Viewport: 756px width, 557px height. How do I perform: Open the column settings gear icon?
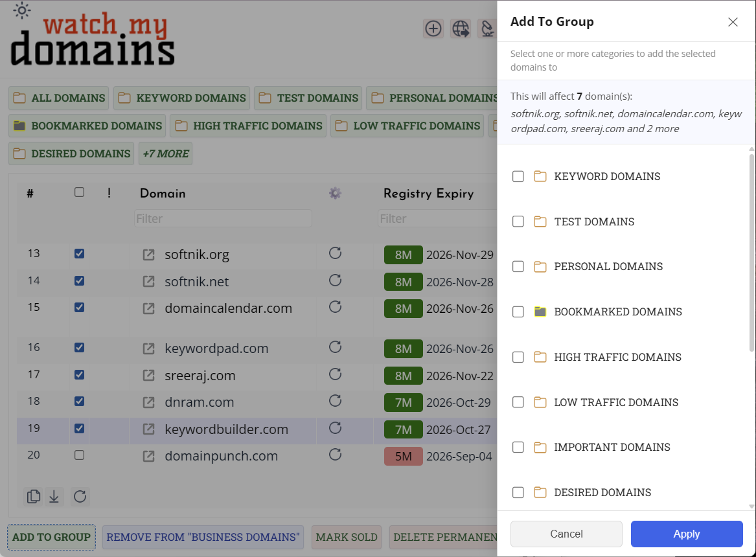coord(335,193)
